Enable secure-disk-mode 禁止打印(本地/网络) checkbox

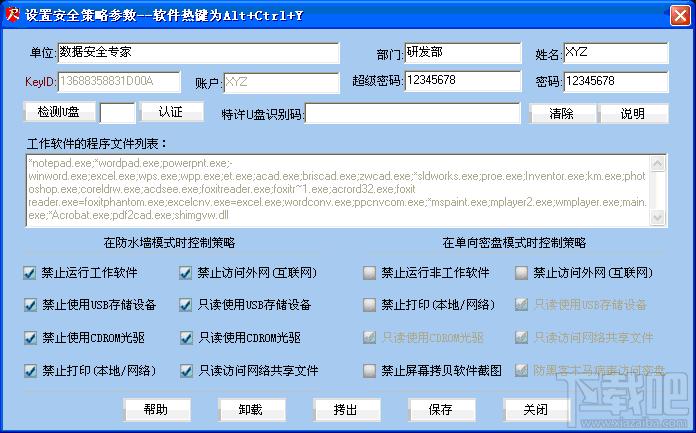369,305
